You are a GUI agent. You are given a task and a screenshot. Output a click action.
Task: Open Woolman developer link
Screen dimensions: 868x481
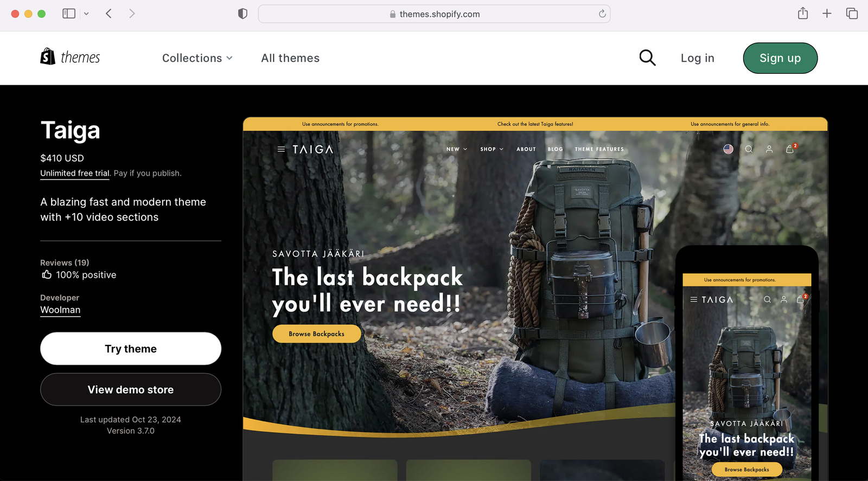[x=60, y=310]
